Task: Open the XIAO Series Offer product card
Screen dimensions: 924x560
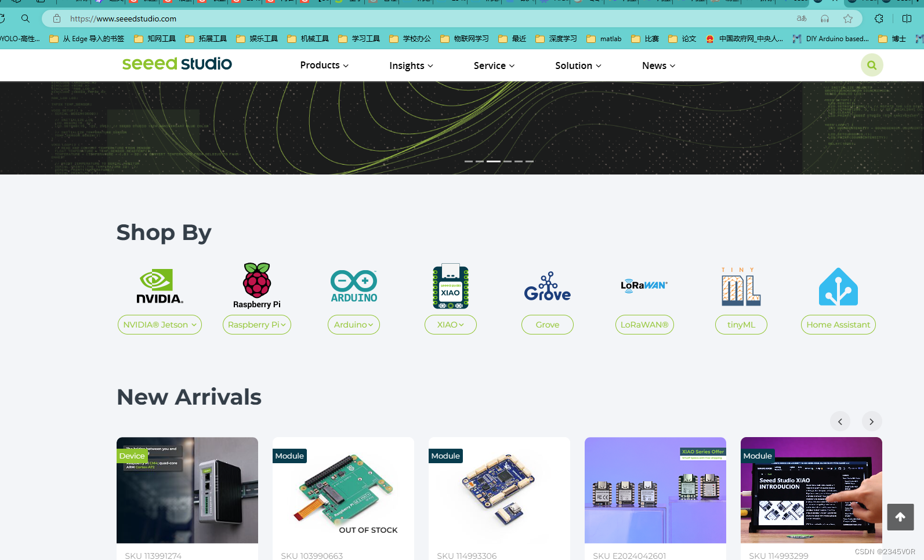Action: pos(655,490)
